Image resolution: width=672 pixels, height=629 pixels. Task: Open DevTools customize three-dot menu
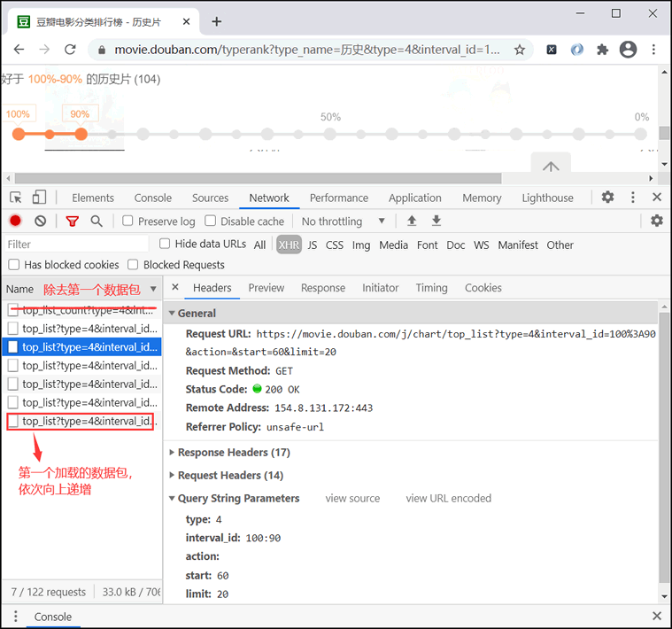point(632,198)
